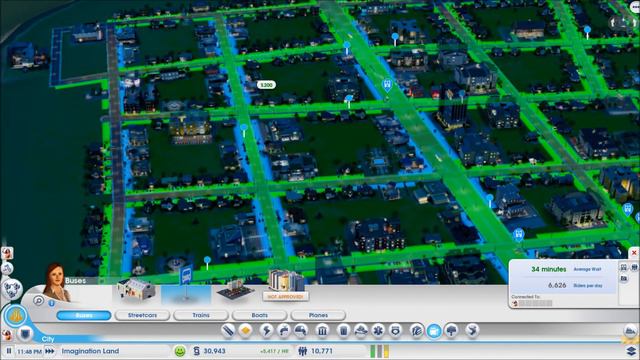Open the City Specialization round button

point(16,316)
